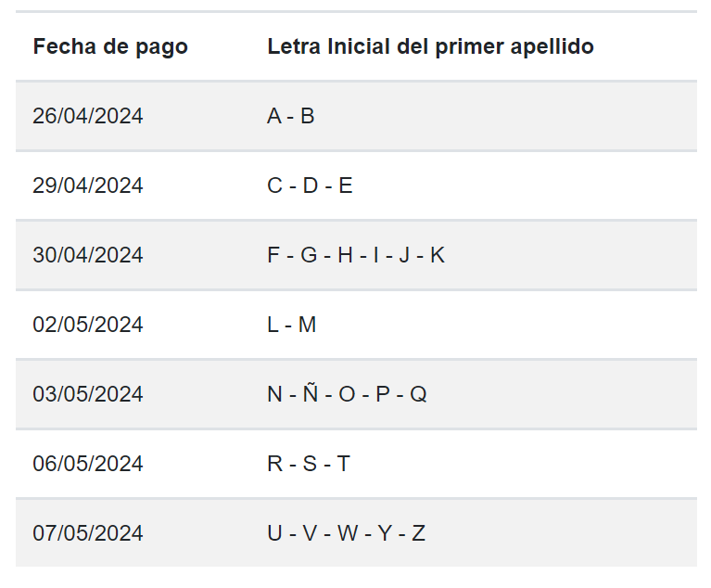Click the letter Ñ in the table
This screenshot has width=711, height=588.
[311, 394]
